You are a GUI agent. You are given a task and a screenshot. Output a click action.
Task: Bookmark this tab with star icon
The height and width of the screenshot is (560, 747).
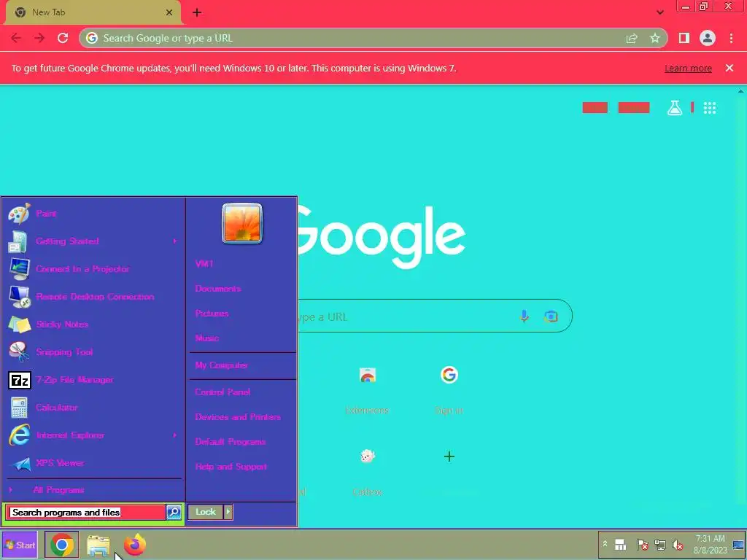(655, 38)
